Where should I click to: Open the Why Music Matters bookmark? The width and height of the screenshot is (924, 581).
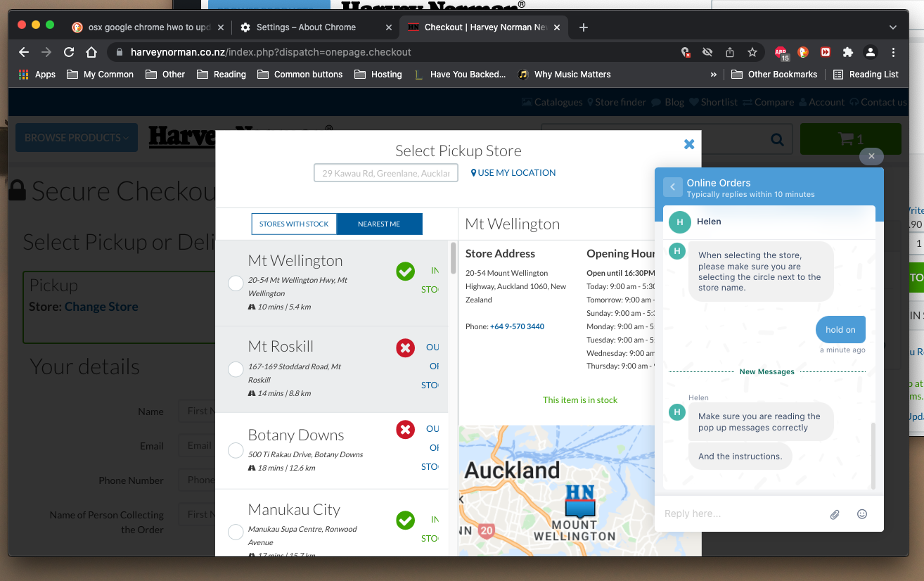coord(564,74)
